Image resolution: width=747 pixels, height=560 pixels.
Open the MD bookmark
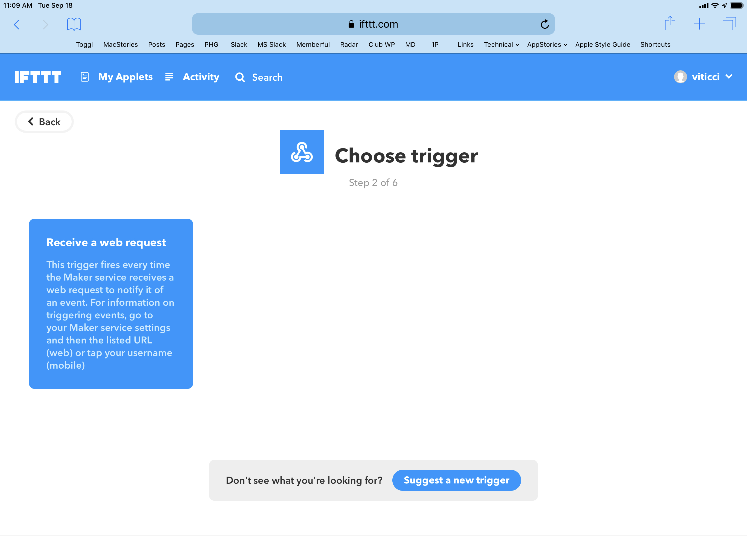410,45
